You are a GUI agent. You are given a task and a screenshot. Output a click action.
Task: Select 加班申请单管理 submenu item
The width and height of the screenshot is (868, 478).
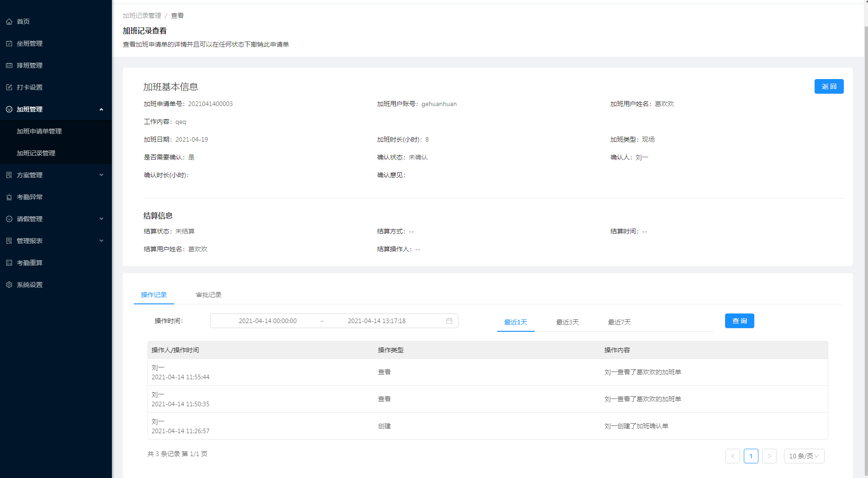tap(56, 131)
